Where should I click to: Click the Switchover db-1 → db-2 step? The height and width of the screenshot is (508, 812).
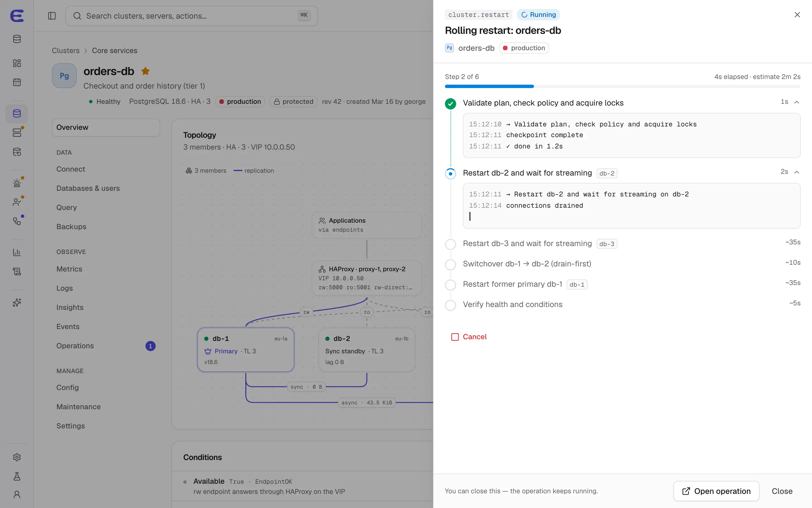(x=527, y=264)
